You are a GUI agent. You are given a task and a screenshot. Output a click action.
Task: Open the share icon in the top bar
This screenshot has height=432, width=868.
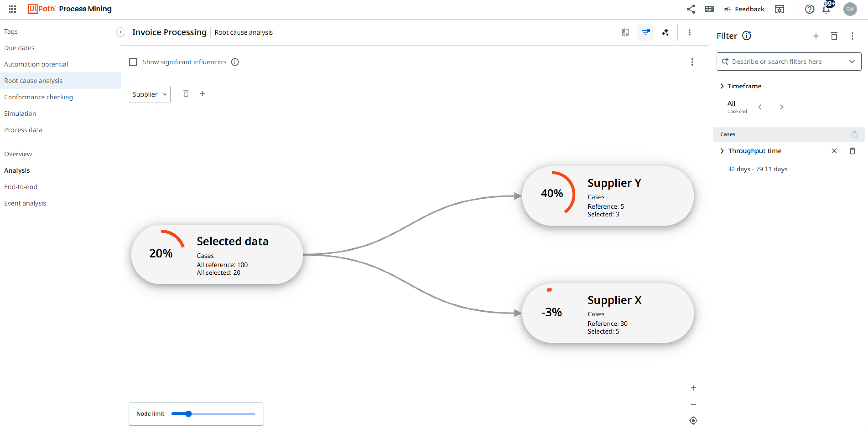point(691,9)
